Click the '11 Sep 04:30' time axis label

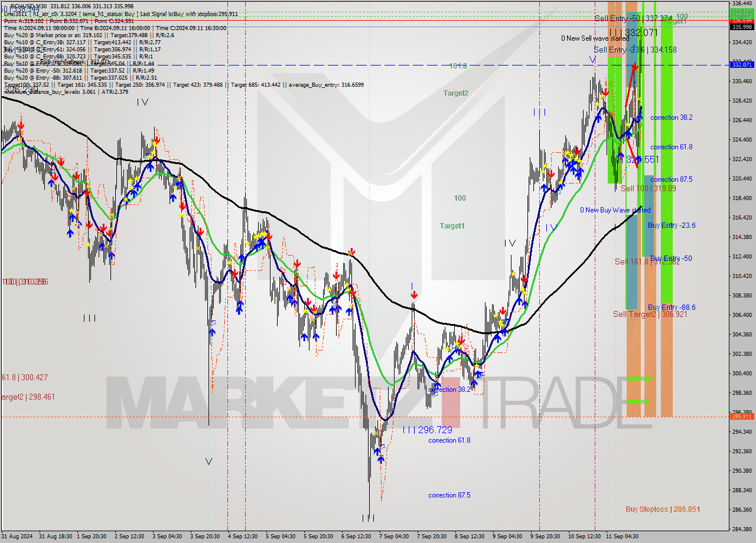[623, 537]
